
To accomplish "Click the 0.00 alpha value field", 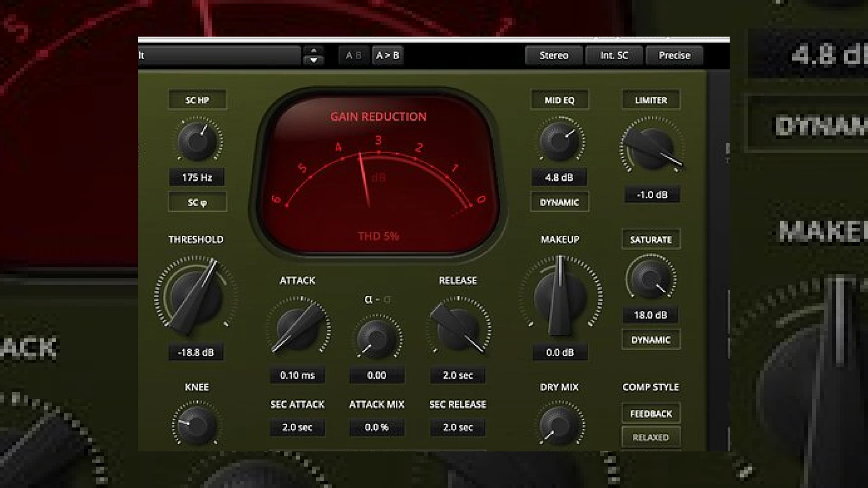I will coord(377,375).
